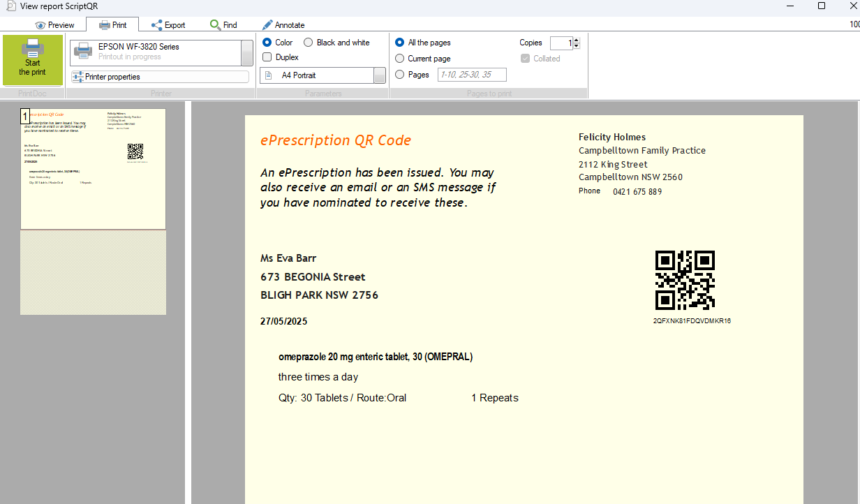
Task: Click the Printer properties settings icon
Action: tap(77, 77)
